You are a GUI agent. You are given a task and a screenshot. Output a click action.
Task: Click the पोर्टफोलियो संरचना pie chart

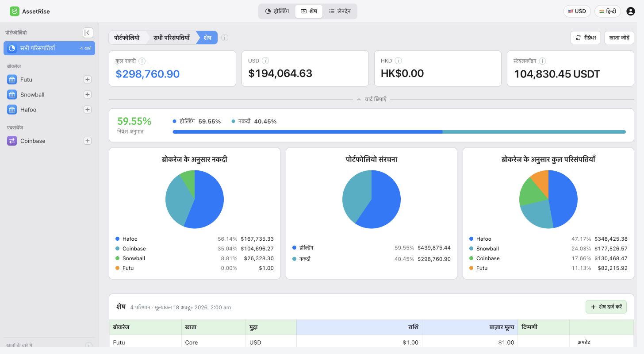(372, 199)
